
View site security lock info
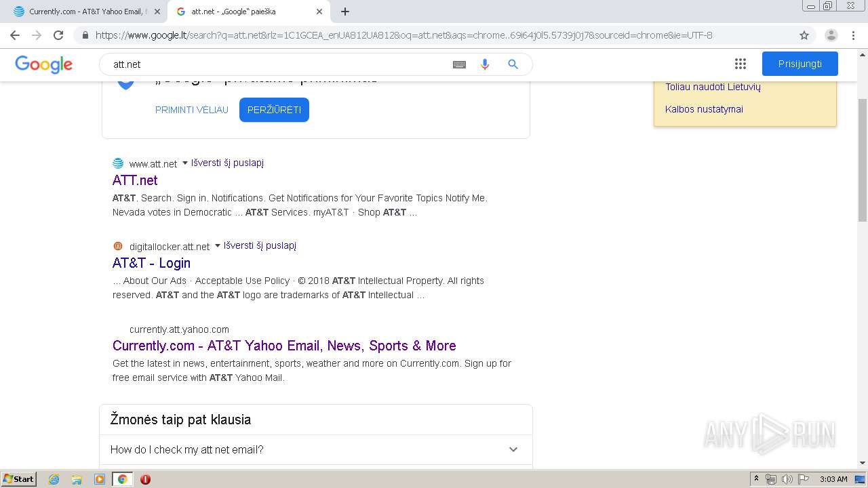pyautogui.click(x=85, y=35)
